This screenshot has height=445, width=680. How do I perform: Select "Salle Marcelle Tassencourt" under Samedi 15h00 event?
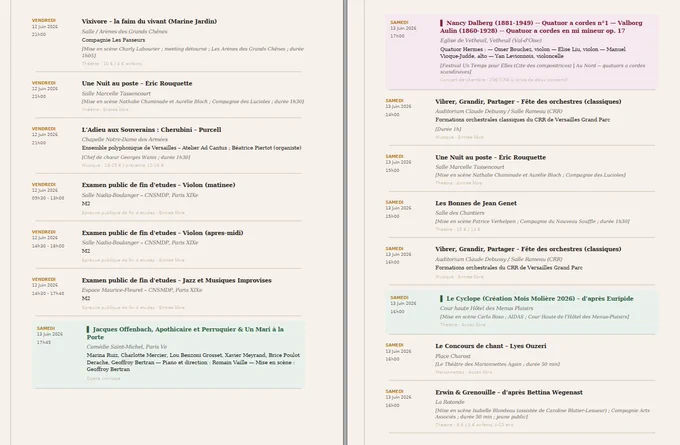470,167
